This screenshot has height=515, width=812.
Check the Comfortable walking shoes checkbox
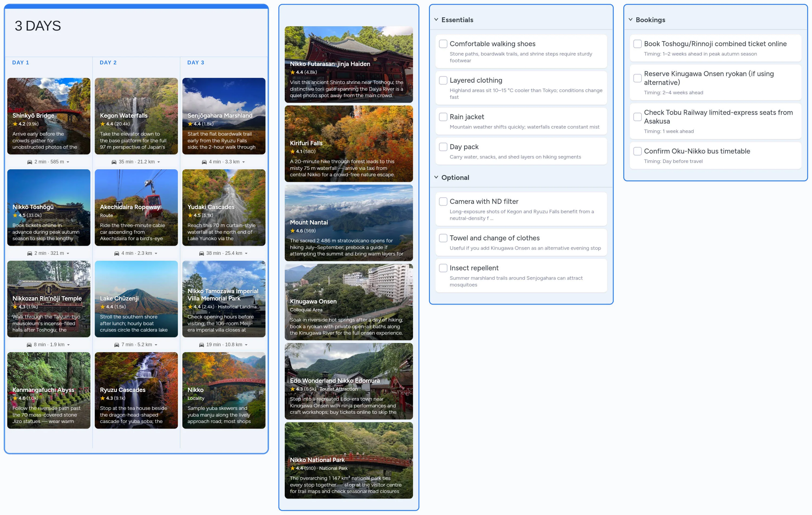443,44
